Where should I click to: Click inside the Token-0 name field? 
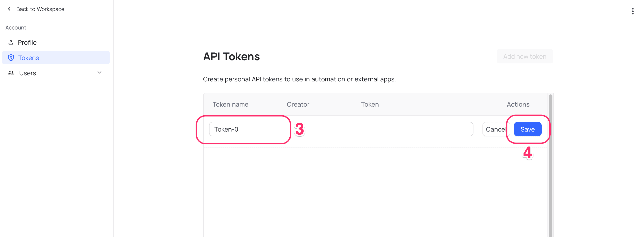point(250,129)
